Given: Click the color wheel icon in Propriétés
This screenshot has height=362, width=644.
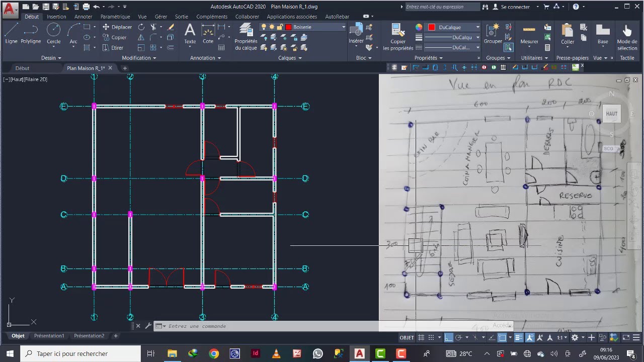Looking at the screenshot, I should click(419, 27).
